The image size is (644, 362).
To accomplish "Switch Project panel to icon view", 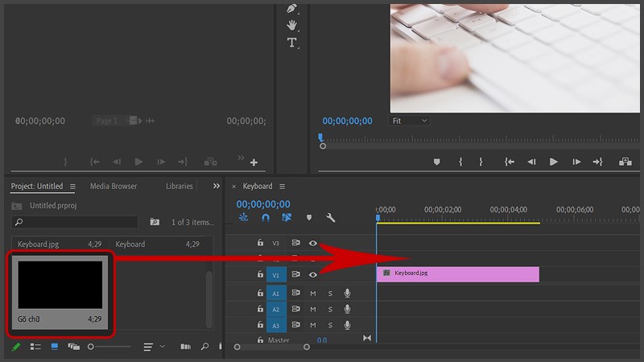I will [x=55, y=347].
